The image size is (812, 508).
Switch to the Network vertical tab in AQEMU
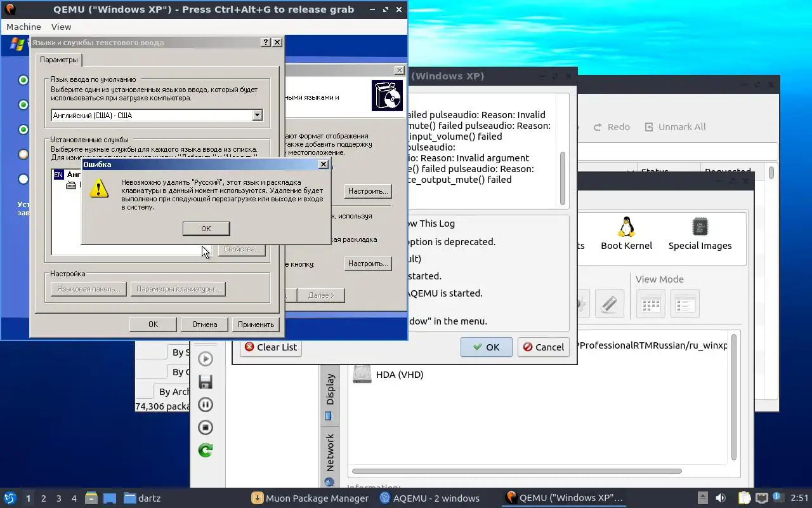[330, 459]
